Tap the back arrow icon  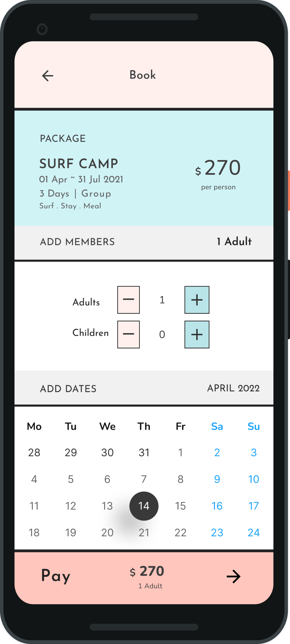(x=48, y=76)
